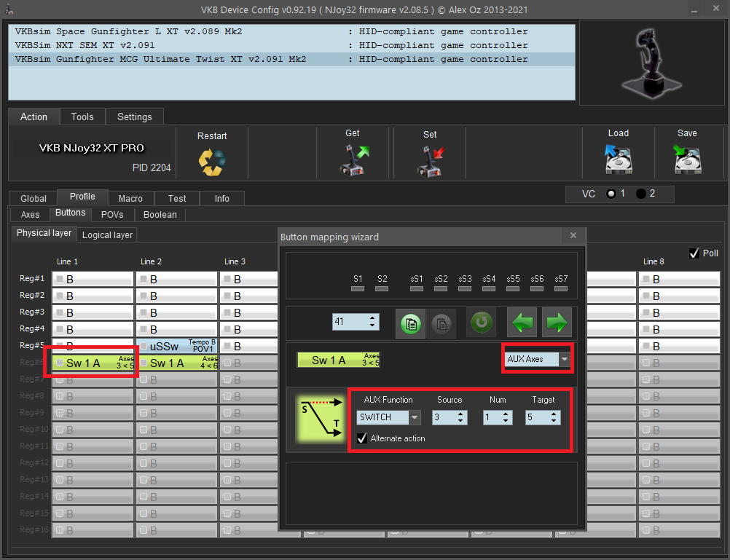Switch to the Test tab
The image size is (730, 560).
click(x=177, y=198)
